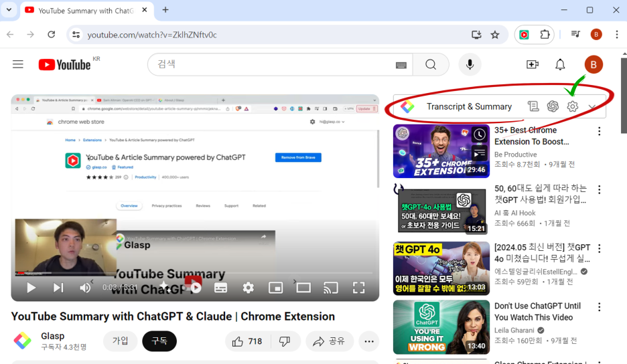Image resolution: width=627 pixels, height=364 pixels.
Task: Open the Be Productive channel name
Action: tap(515, 155)
